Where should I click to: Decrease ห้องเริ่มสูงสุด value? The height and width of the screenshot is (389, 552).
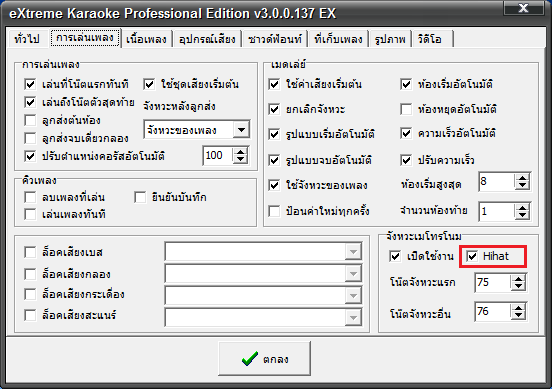click(522, 186)
